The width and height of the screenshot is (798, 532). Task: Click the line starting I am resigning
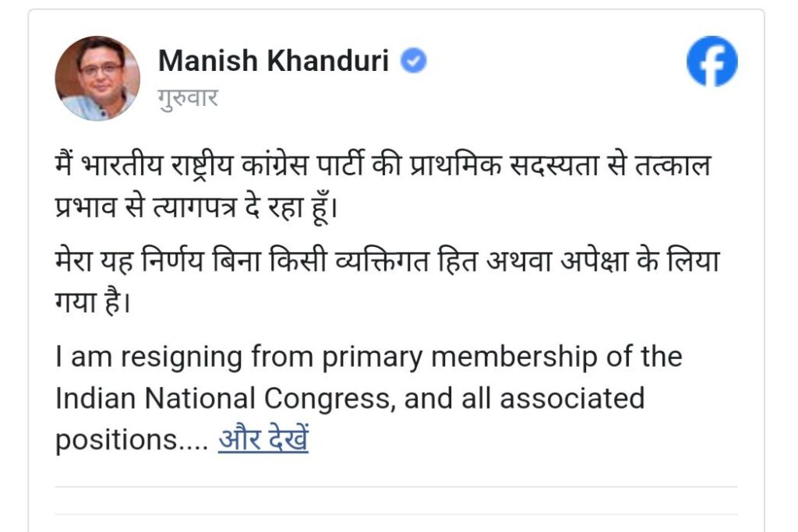pyautogui.click(x=369, y=358)
